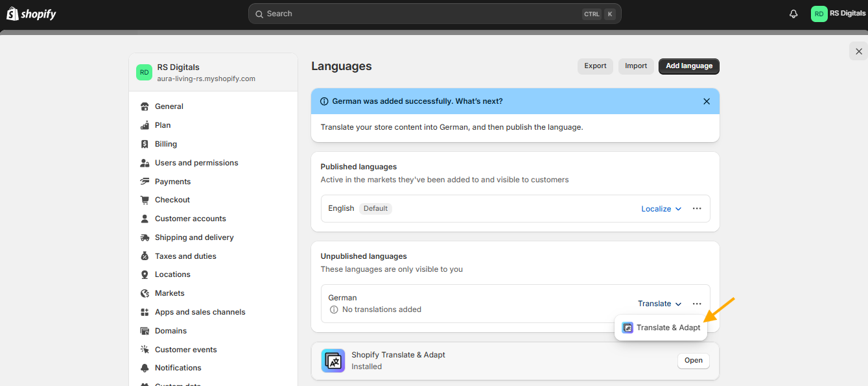
Task: Click the Plan chart icon
Action: point(145,125)
